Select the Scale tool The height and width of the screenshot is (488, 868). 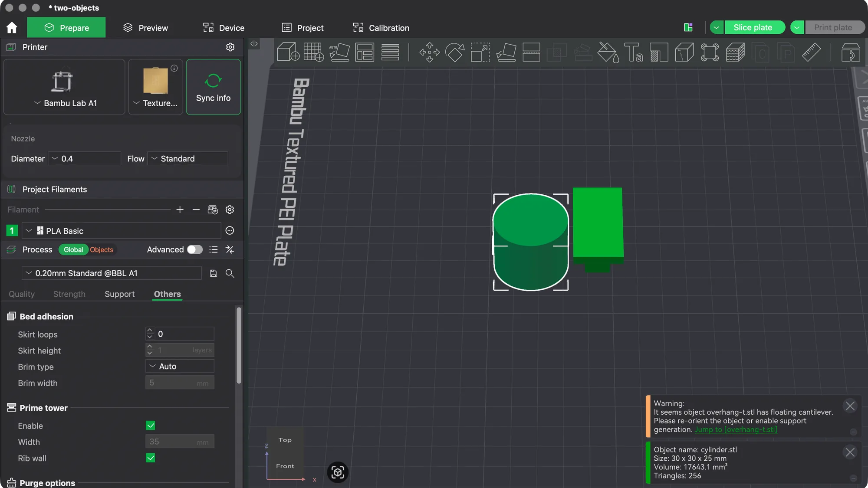pyautogui.click(x=480, y=52)
